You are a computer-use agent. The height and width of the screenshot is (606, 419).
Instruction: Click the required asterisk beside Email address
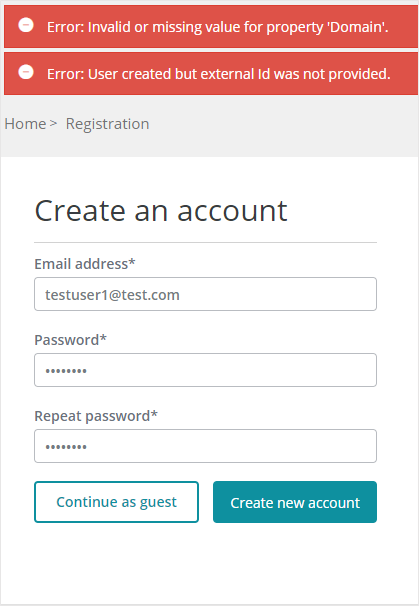pyautogui.click(x=132, y=262)
